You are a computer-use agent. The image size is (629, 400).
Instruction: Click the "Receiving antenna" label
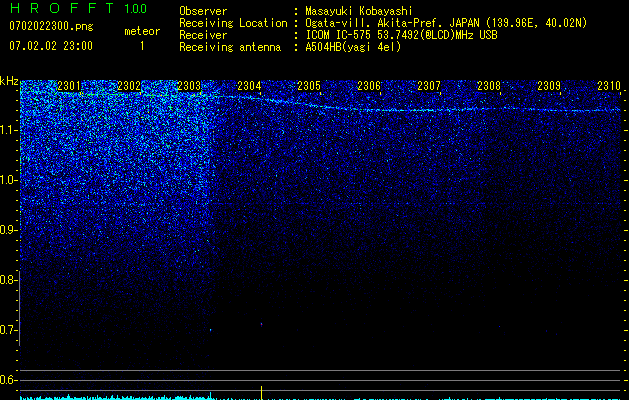(230, 47)
